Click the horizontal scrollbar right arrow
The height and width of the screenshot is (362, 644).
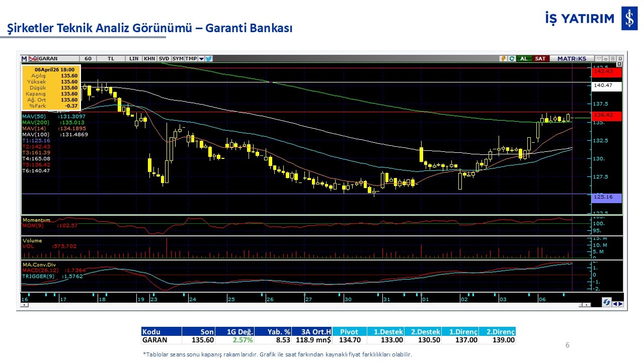tap(586, 305)
